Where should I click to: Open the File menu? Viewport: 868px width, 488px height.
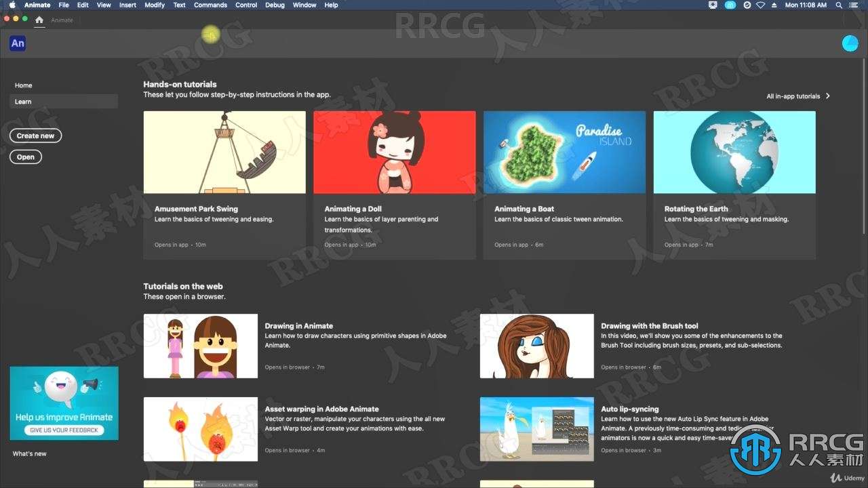coord(64,5)
